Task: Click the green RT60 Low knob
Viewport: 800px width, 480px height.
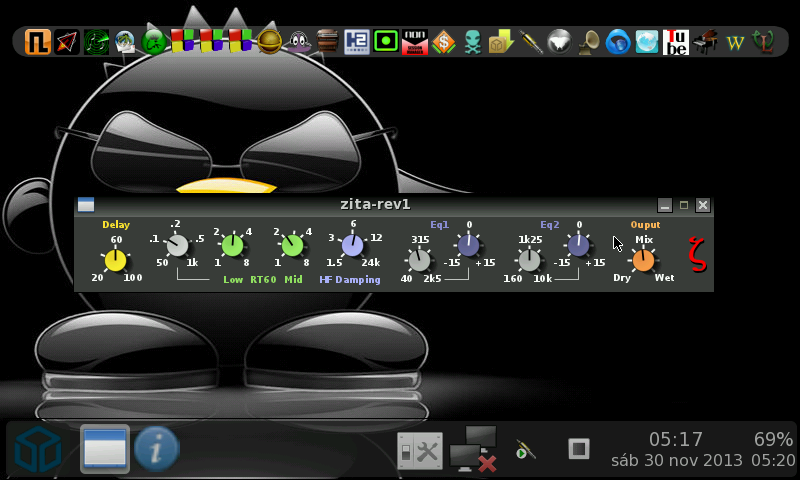Action: coord(232,245)
